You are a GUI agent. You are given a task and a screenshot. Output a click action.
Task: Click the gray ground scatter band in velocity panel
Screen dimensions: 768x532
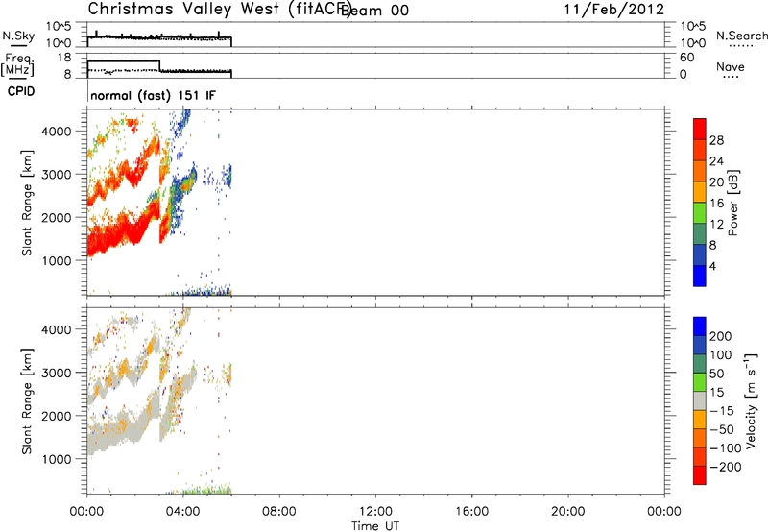point(117,433)
